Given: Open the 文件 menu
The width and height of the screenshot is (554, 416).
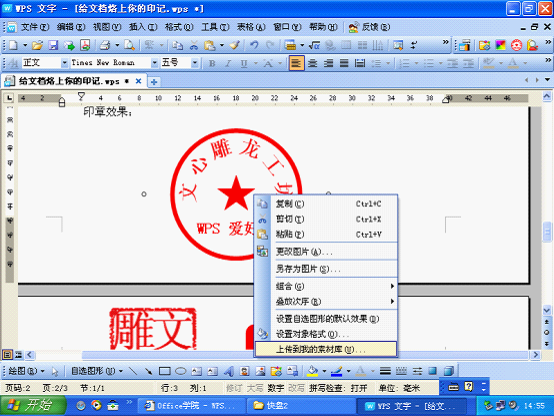Looking at the screenshot, I should tap(35, 27).
